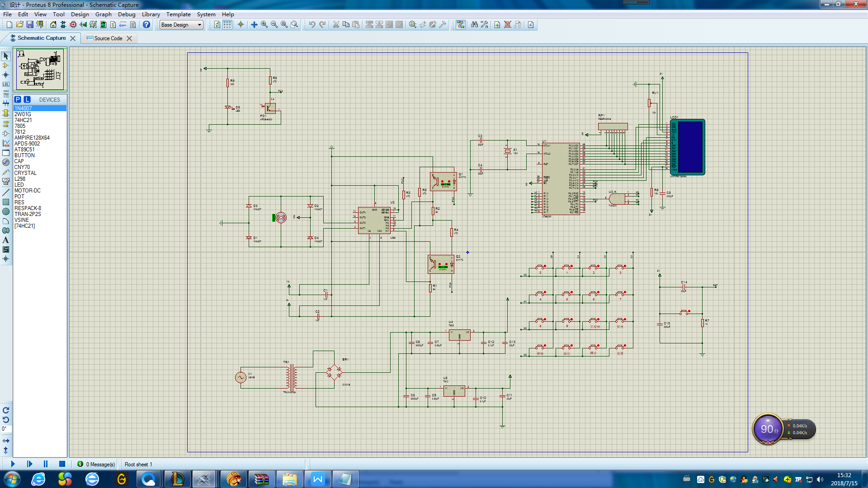
Task: Zoom out of the schematic
Action: (x=274, y=25)
